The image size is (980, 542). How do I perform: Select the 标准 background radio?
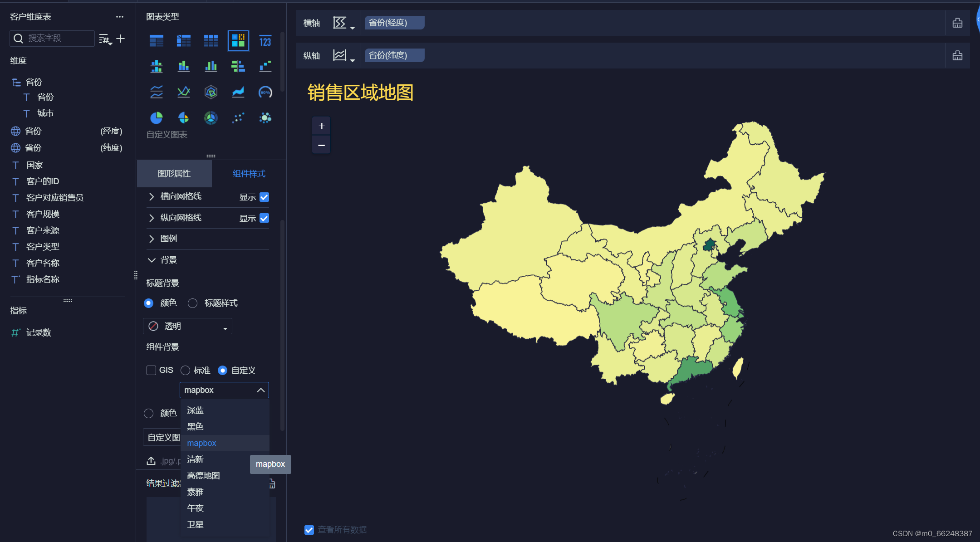point(185,371)
